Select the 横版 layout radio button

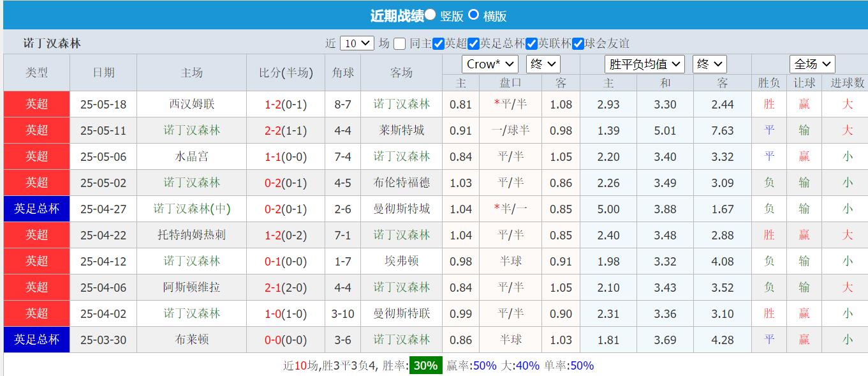coord(474,15)
